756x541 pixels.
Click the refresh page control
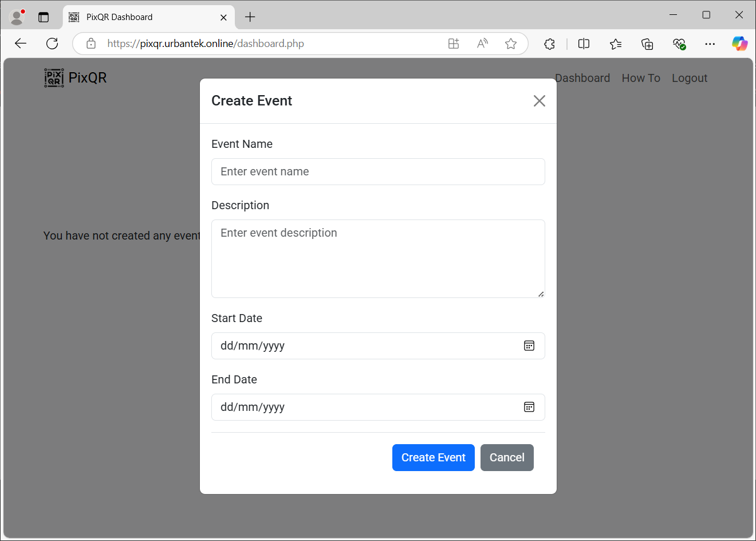click(52, 44)
